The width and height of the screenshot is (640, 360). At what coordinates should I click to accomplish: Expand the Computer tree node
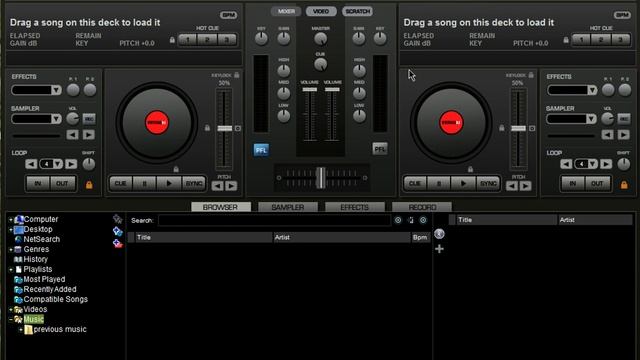11,220
